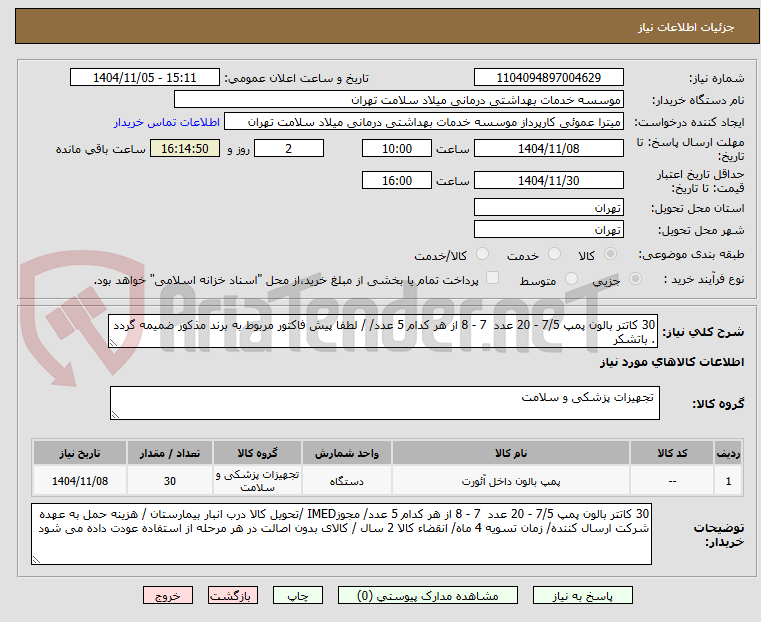Click the remaining time 16:14:50 field
Screen dimensions: 761x622
pos(185,148)
